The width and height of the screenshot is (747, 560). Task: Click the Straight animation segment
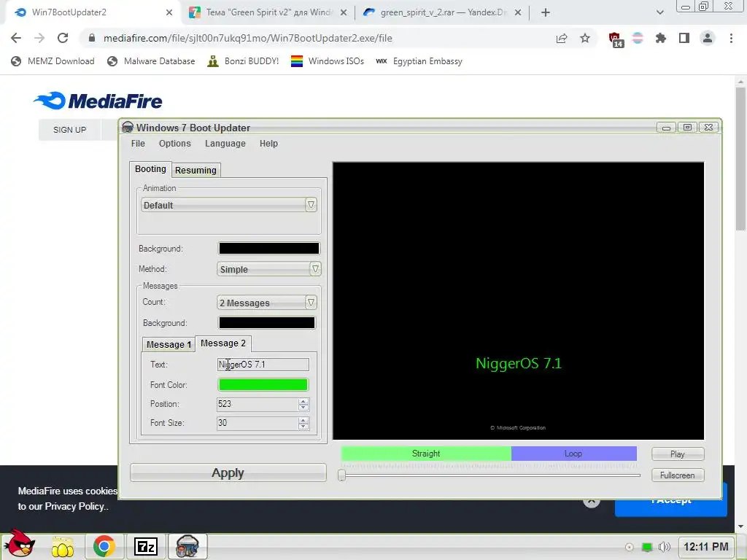point(426,454)
